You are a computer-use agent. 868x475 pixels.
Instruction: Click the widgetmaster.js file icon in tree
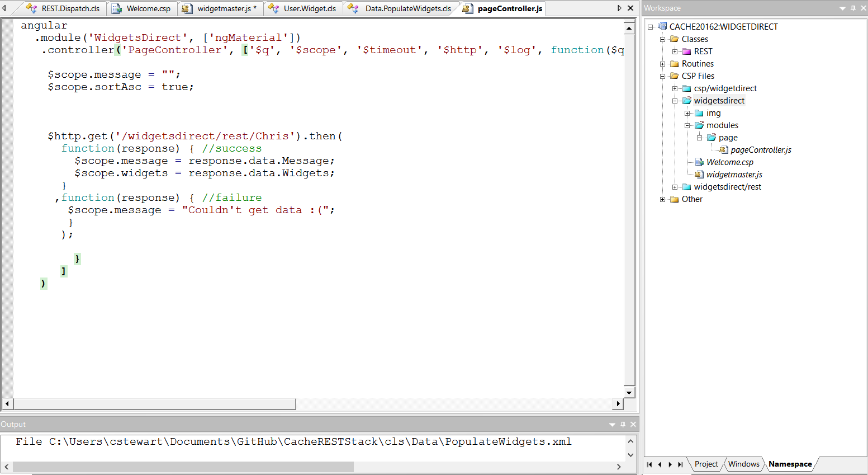(x=699, y=175)
